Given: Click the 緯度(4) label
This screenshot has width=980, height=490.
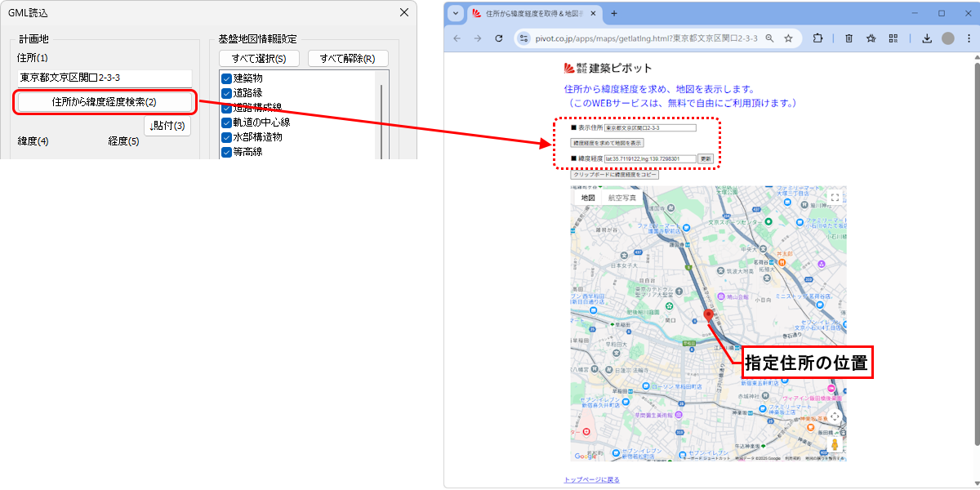Looking at the screenshot, I should (x=33, y=141).
